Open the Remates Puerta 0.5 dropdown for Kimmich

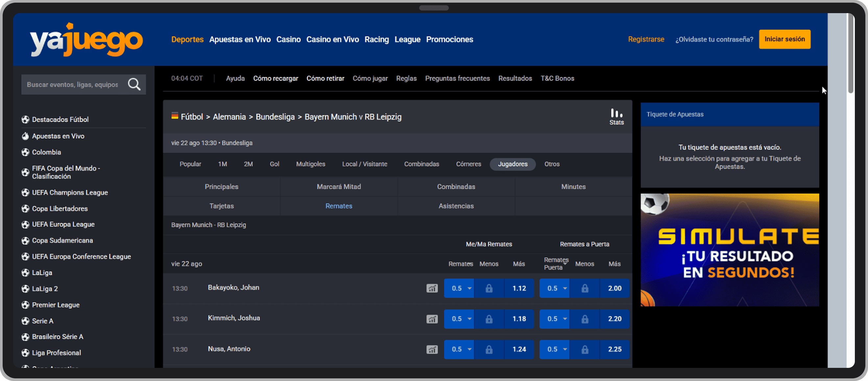coord(554,319)
